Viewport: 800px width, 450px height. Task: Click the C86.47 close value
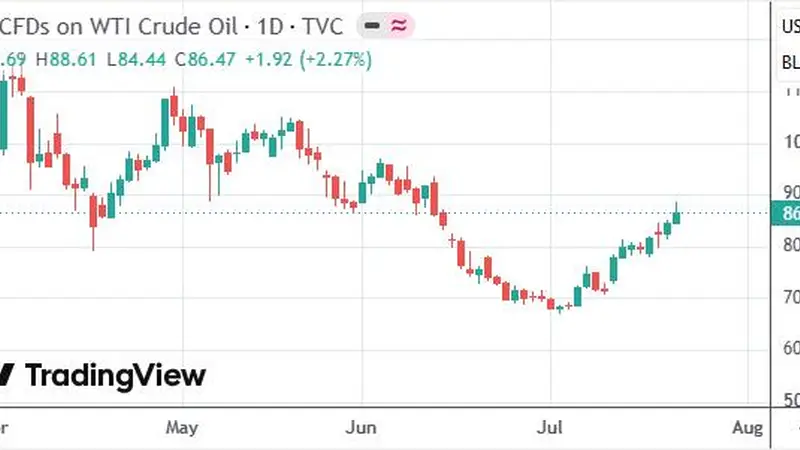coord(205,60)
